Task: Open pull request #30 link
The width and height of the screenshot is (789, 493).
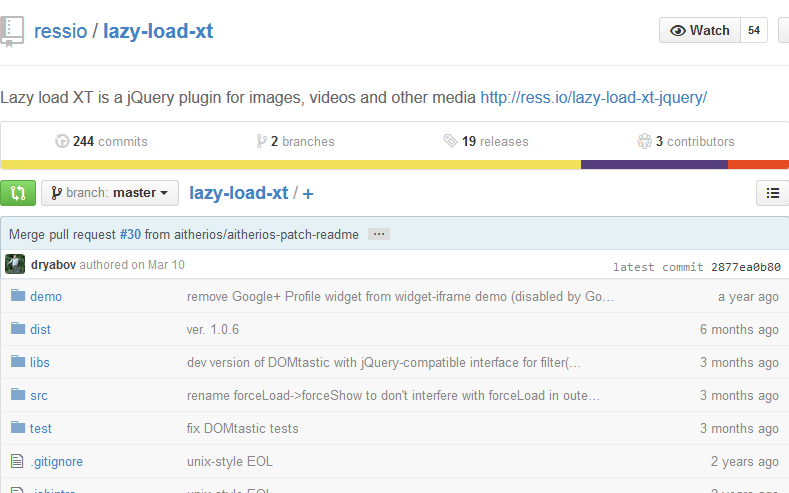Action: (130, 234)
